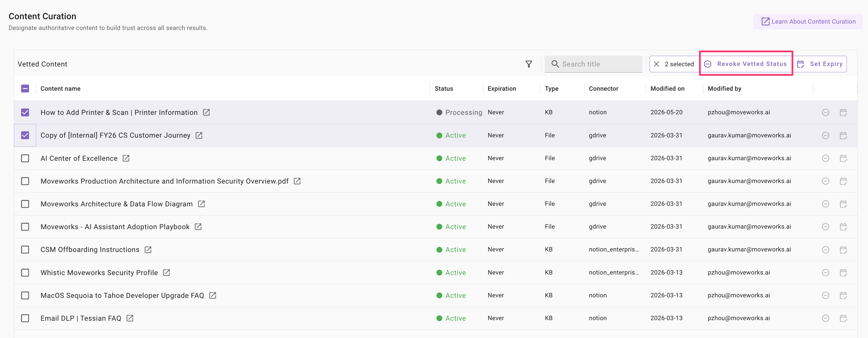Click revoke icon on CSM Offboarding Instructions row
Image resolution: width=868 pixels, height=338 pixels.
[825, 250]
